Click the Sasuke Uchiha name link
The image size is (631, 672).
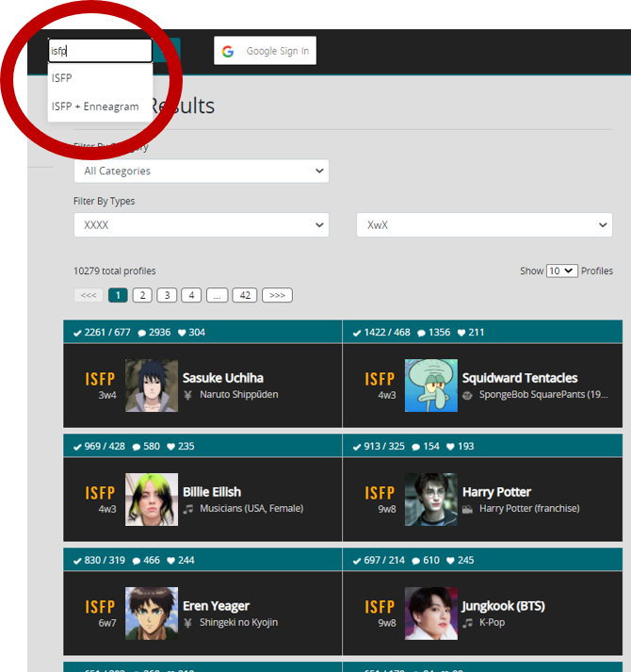(223, 378)
